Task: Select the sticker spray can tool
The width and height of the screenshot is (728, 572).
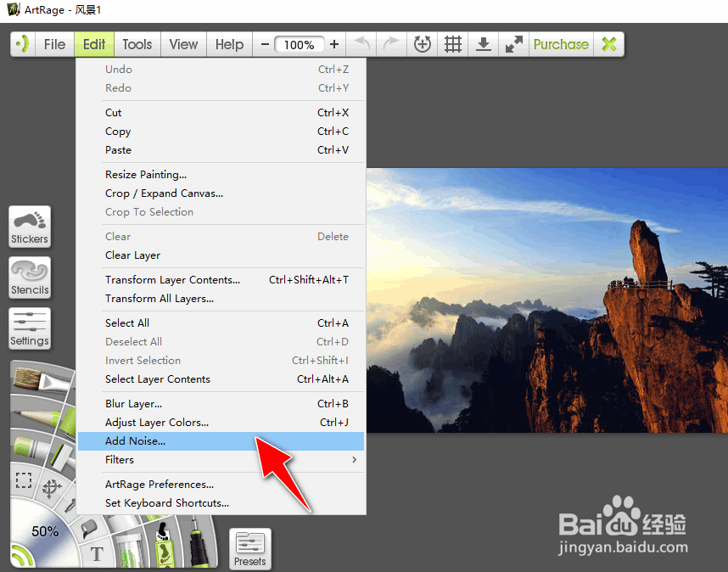Action: 164,544
